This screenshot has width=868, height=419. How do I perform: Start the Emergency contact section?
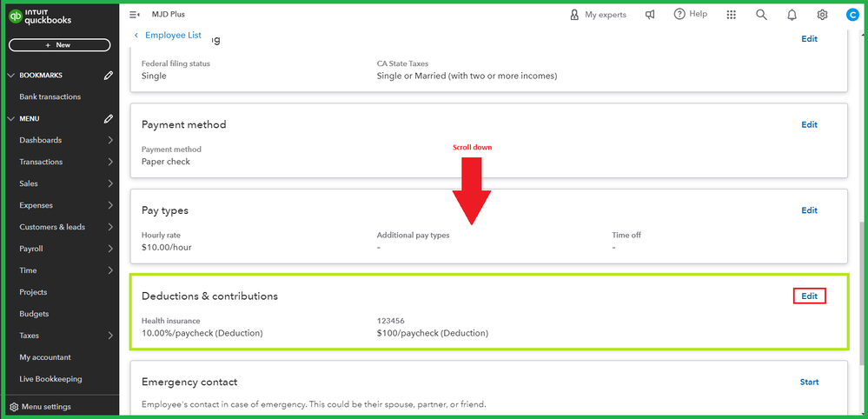tap(809, 382)
